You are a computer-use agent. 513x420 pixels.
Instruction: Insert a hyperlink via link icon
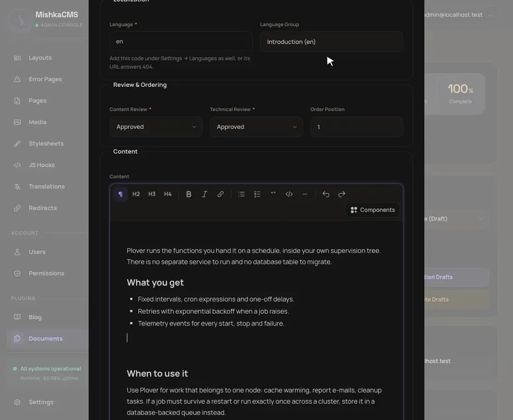click(221, 194)
